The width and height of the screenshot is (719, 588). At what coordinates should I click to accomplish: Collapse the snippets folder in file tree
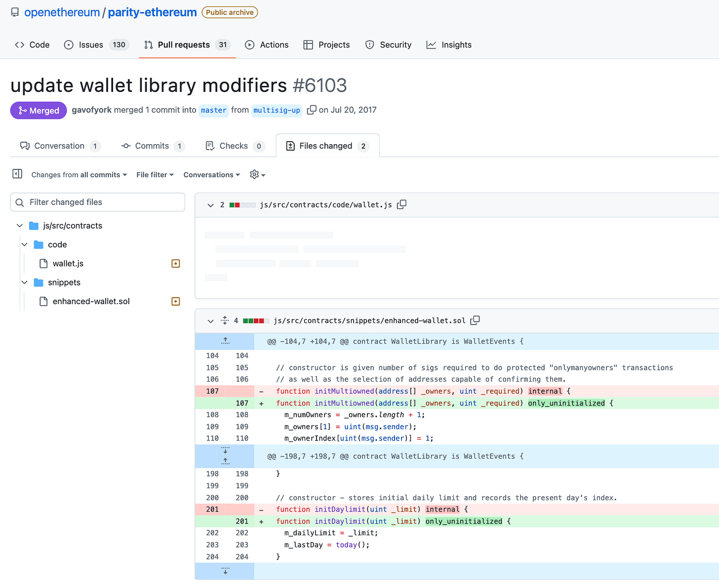click(x=25, y=282)
